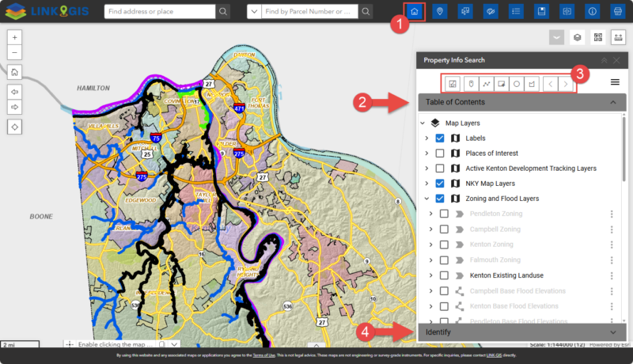633x364 pixels.
Task: Select the point selection tool
Action: click(471, 84)
